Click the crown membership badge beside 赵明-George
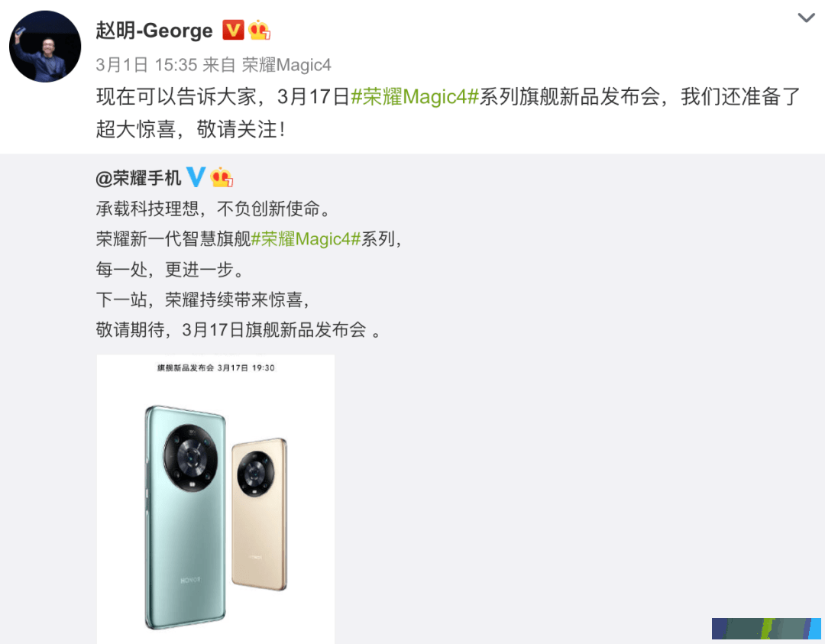Image resolution: width=825 pixels, height=644 pixels. coord(260,30)
